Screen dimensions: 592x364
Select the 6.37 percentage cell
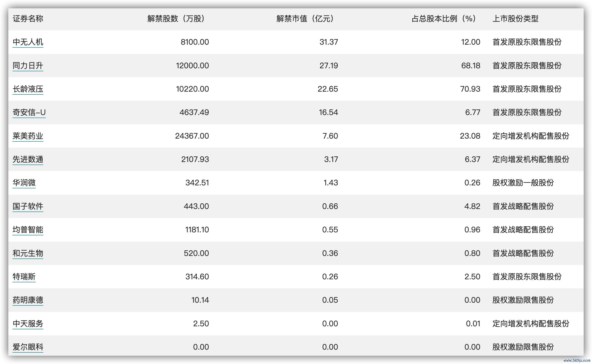click(472, 159)
